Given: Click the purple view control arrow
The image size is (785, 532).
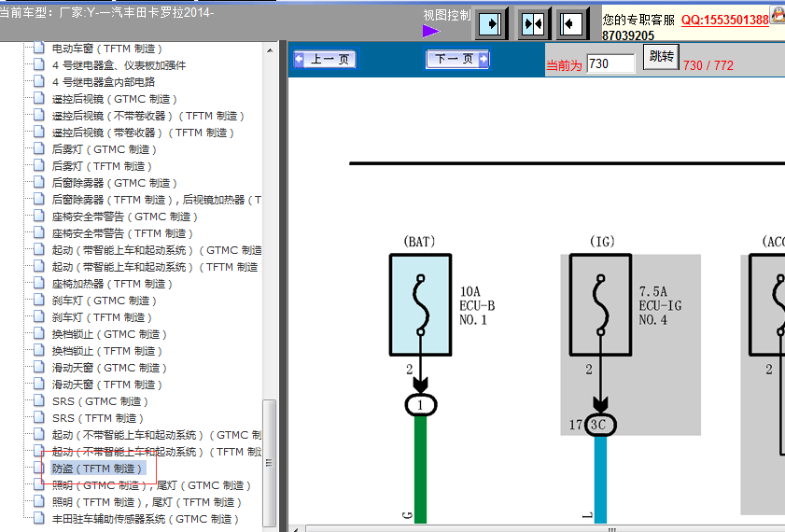Looking at the screenshot, I should pos(430,32).
